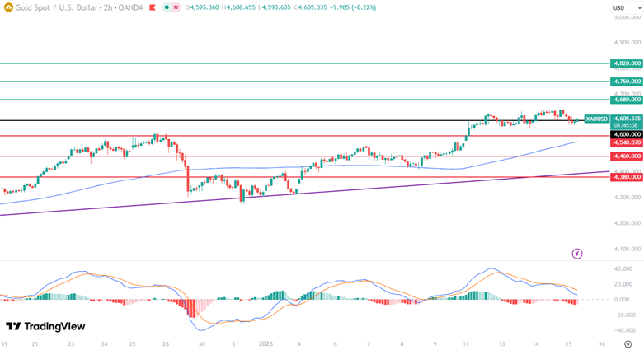Image resolution: width=644 pixels, height=350 pixels.
Task: Click the TradingView logo
Action: [45, 326]
